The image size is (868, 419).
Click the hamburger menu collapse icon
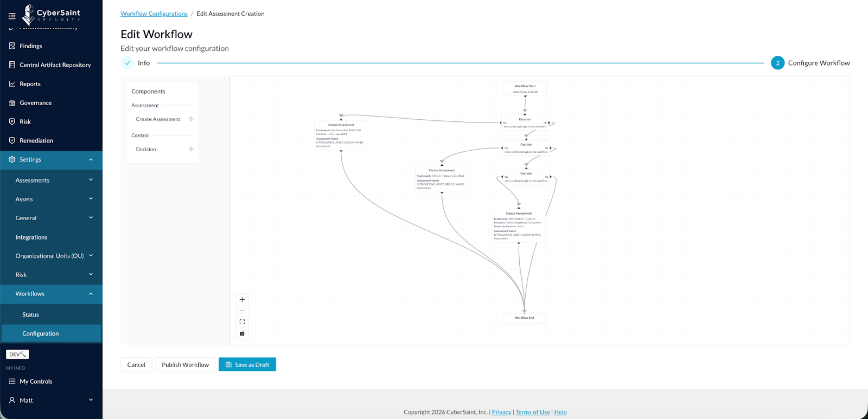[x=12, y=16]
